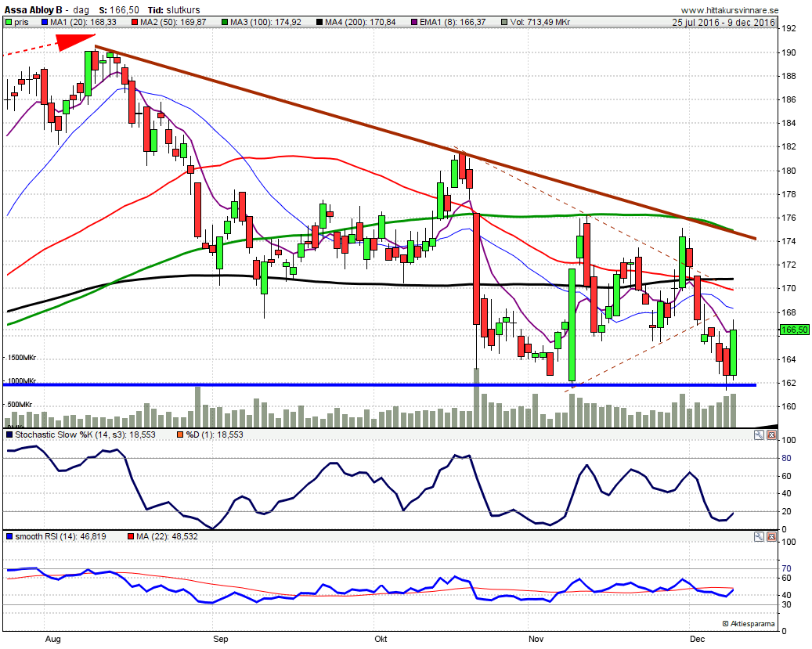Click the 80 overbought level on Stochastic axis
This screenshot has height=649, width=812.
(786, 459)
